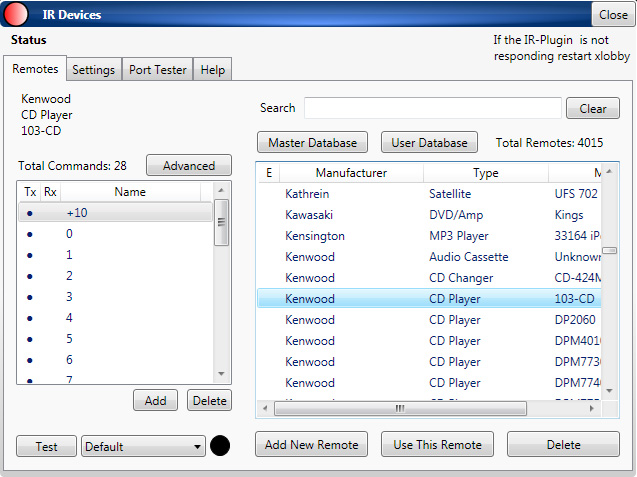Switch to the Remotes tab

tap(35, 69)
